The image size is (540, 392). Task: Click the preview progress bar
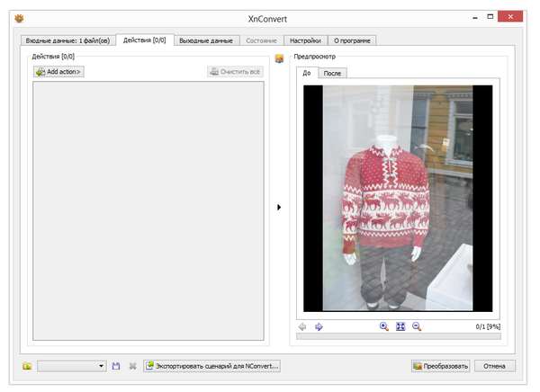tap(399, 336)
